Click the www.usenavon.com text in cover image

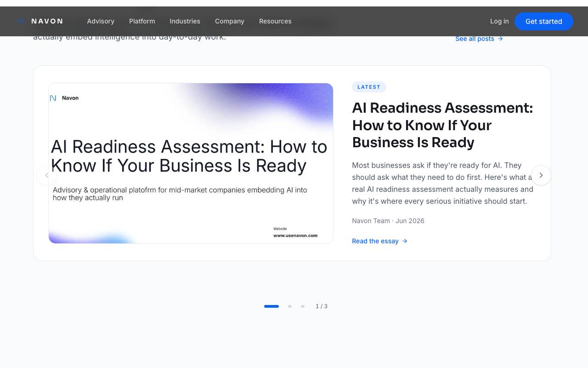click(295, 236)
